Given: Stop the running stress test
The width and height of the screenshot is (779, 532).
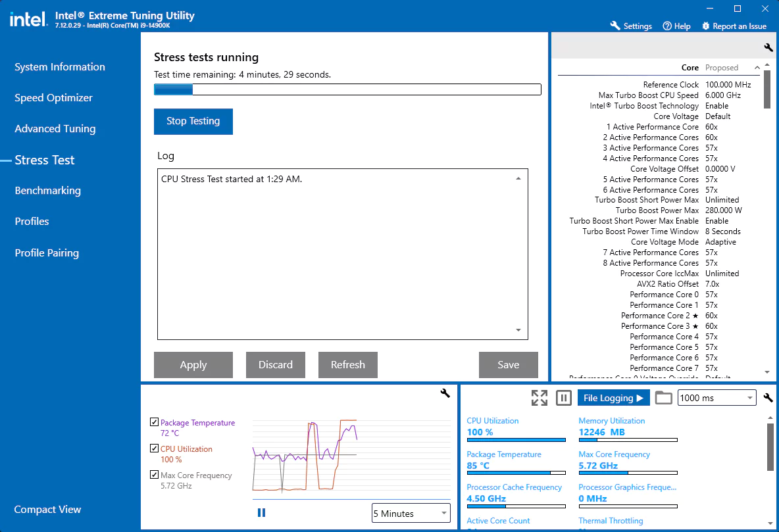Looking at the screenshot, I should click(x=193, y=121).
